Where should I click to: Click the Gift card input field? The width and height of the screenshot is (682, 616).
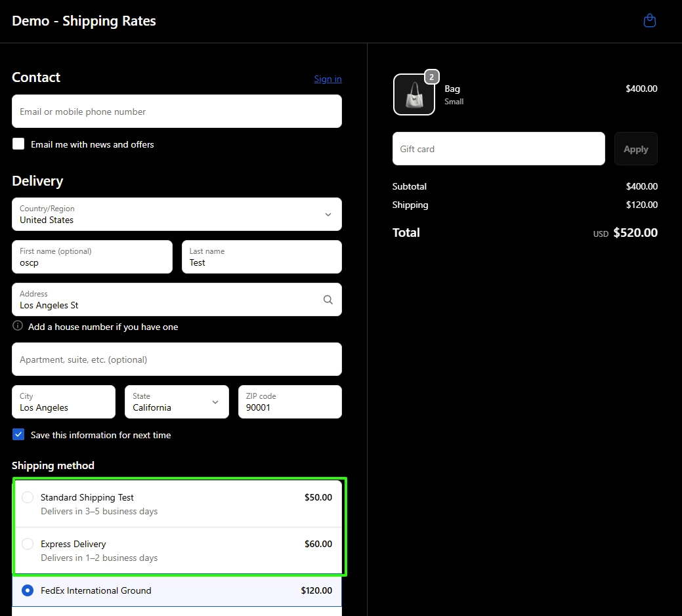498,149
